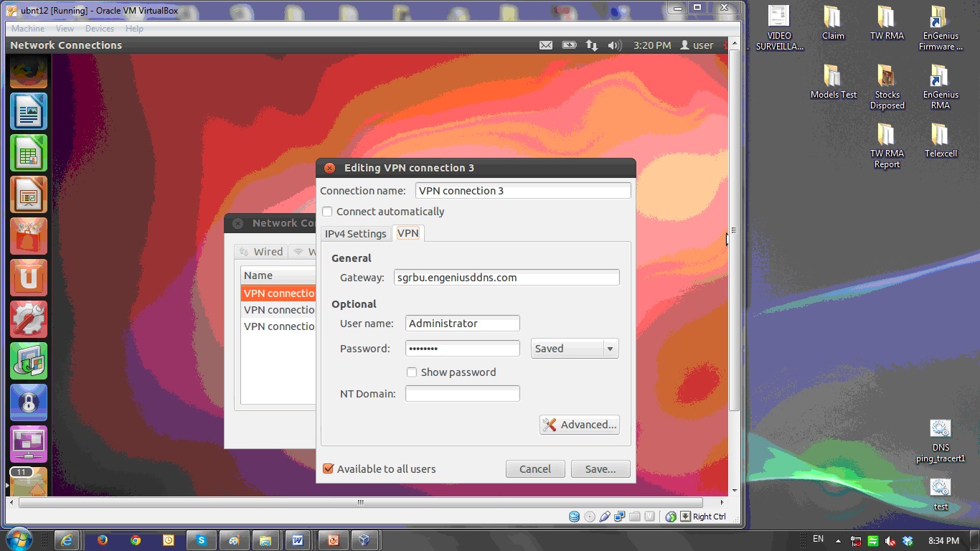Click into the Gateway text field
The height and width of the screenshot is (551, 980).
point(507,278)
